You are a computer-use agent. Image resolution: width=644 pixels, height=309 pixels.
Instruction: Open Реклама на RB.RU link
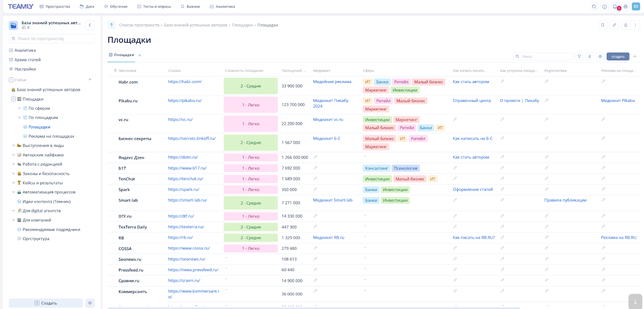coord(619,237)
